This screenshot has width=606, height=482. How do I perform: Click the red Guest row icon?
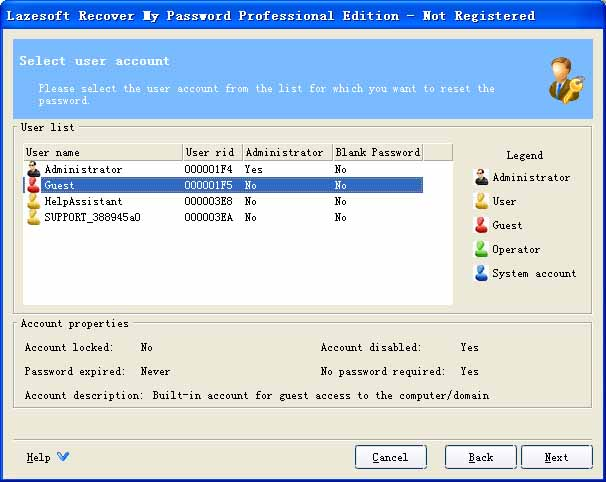pos(34,185)
